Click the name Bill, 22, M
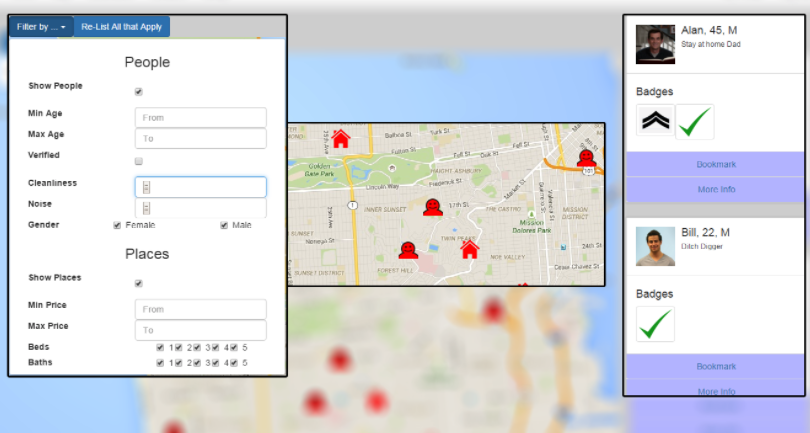Screen dimensions: 810x433 [705, 233]
